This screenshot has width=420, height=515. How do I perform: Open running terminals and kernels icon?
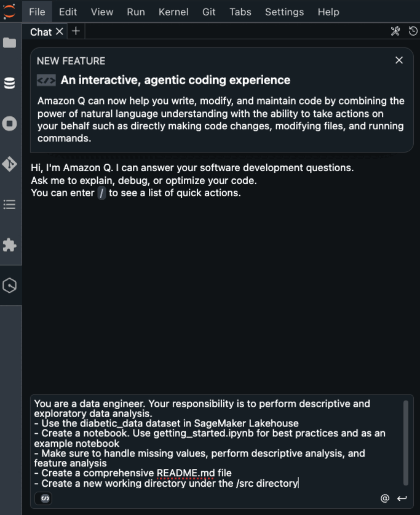[9, 124]
